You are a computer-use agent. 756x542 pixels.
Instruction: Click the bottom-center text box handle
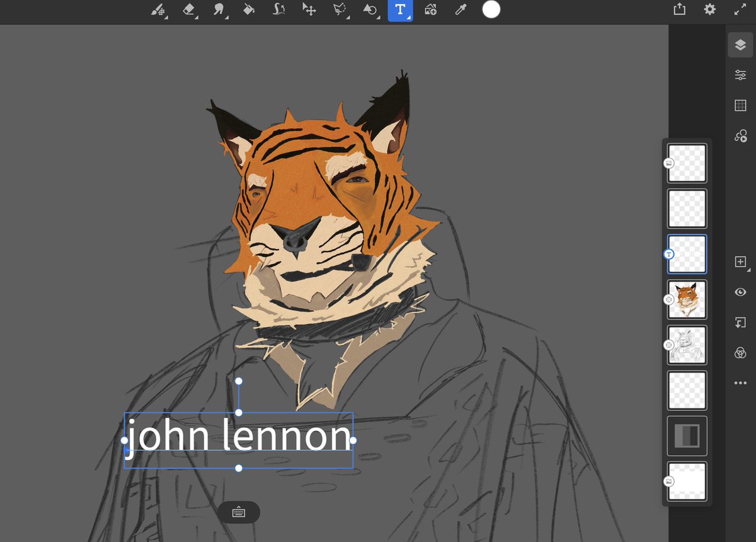click(239, 468)
